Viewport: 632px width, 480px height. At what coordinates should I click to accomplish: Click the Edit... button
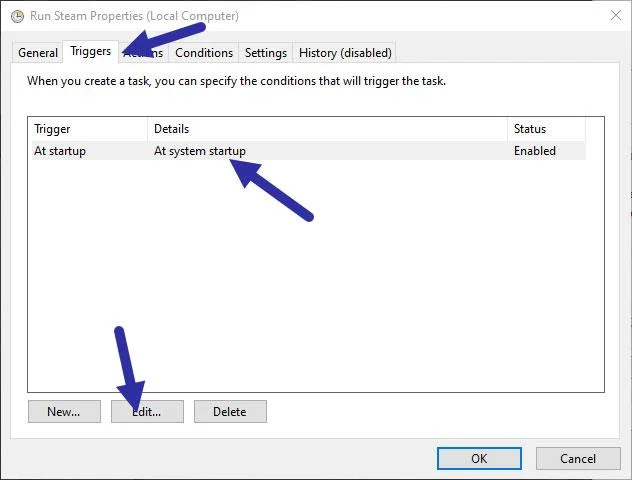[x=147, y=411]
